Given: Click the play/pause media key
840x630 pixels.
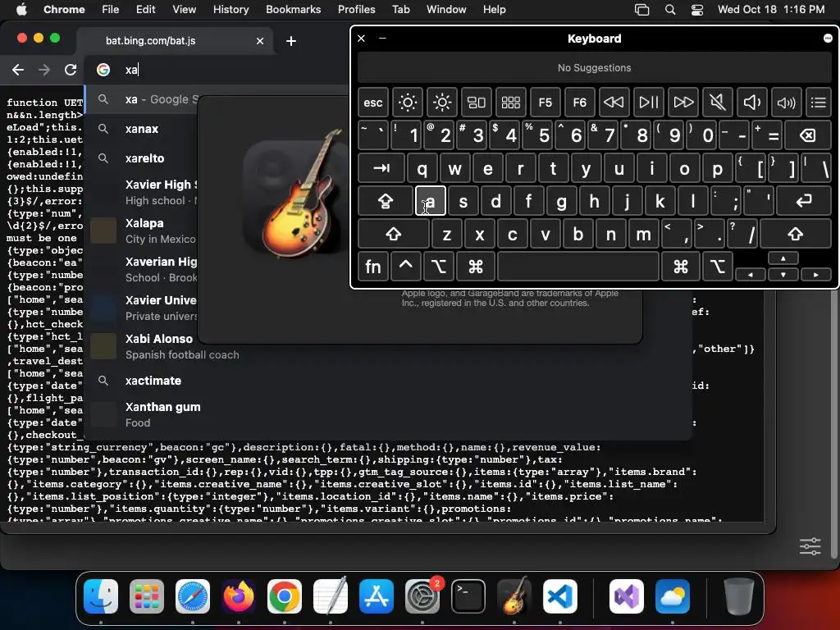Looking at the screenshot, I should tap(649, 103).
